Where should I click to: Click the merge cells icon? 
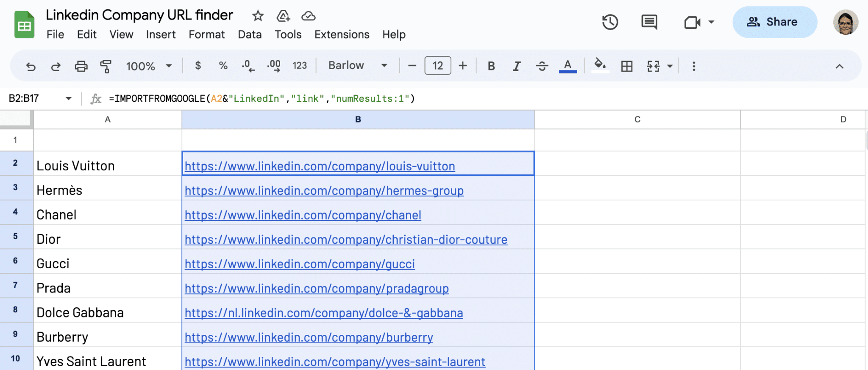pos(653,66)
